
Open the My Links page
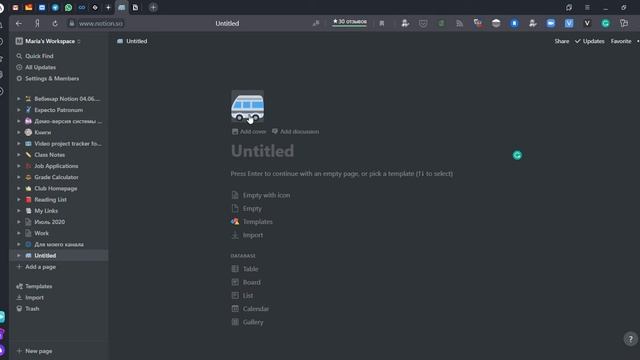tap(46, 211)
